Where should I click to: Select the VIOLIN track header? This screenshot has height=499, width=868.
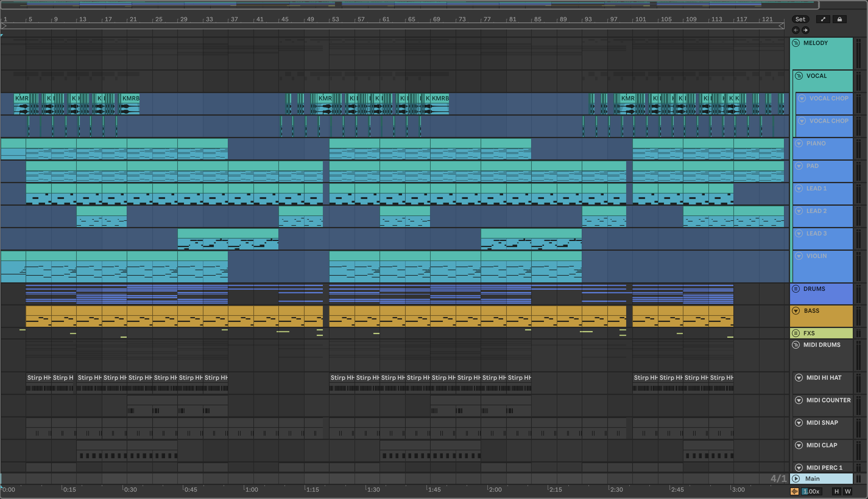[x=822, y=267]
